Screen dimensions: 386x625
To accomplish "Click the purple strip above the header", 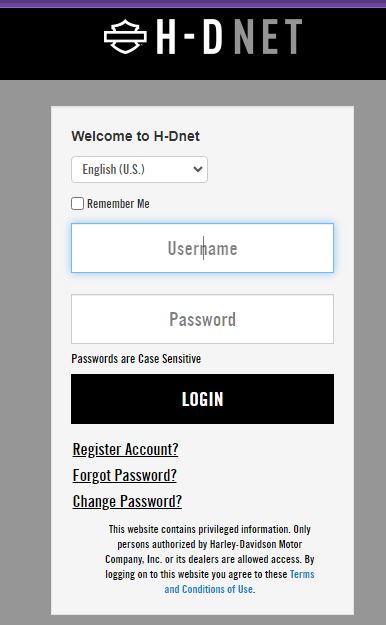I will [x=193, y=4].
